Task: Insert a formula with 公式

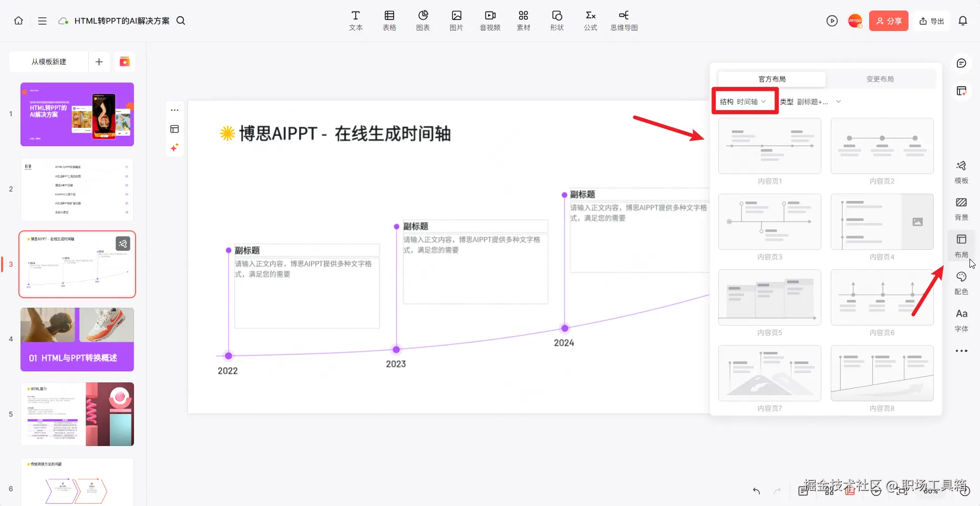Action: coord(591,21)
